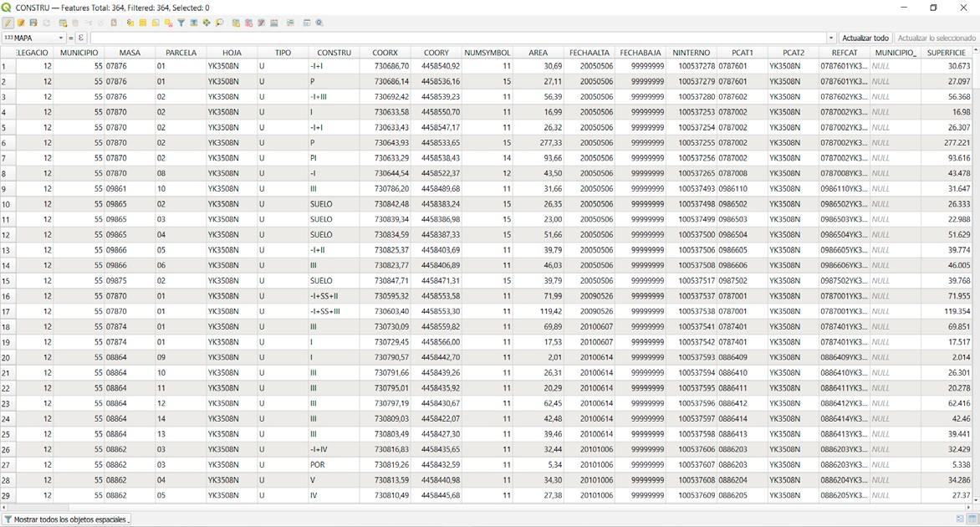Screen dimensions: 980x527
Task: Click the Actualizar todo button
Action: tap(865, 38)
